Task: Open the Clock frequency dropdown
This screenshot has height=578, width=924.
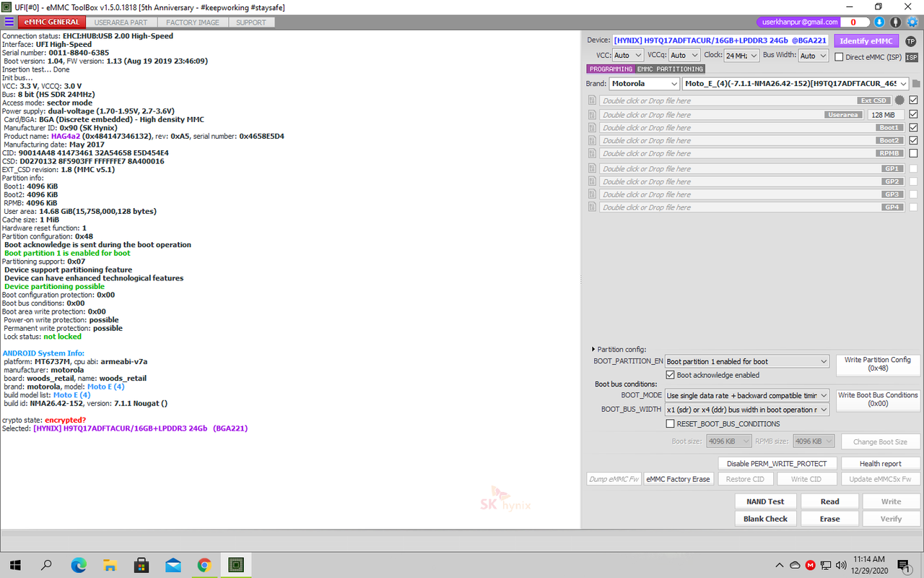Action: 742,56
